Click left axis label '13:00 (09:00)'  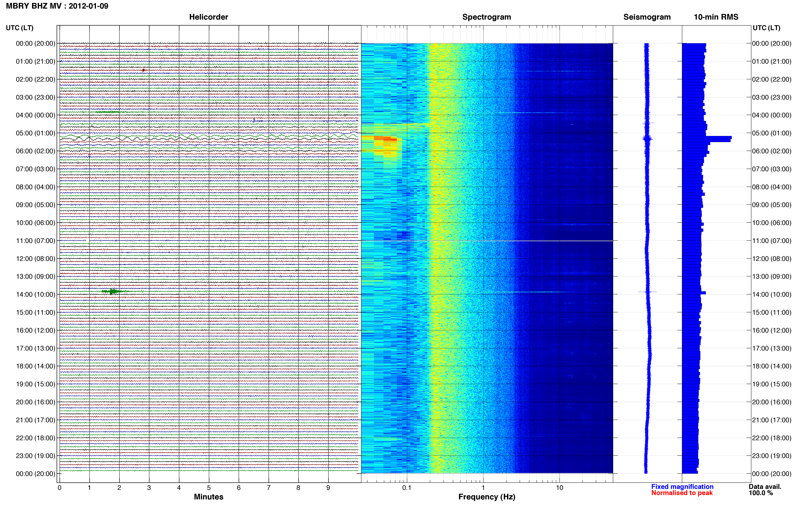point(36,277)
